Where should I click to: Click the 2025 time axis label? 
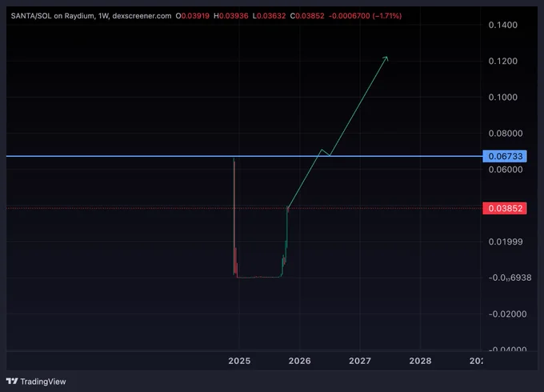pyautogui.click(x=239, y=361)
